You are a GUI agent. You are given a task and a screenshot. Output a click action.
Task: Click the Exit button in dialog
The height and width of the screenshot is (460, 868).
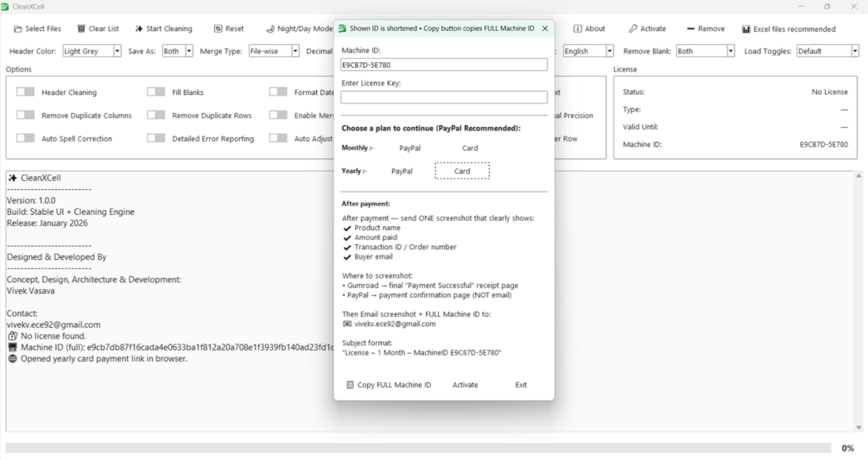[521, 385]
